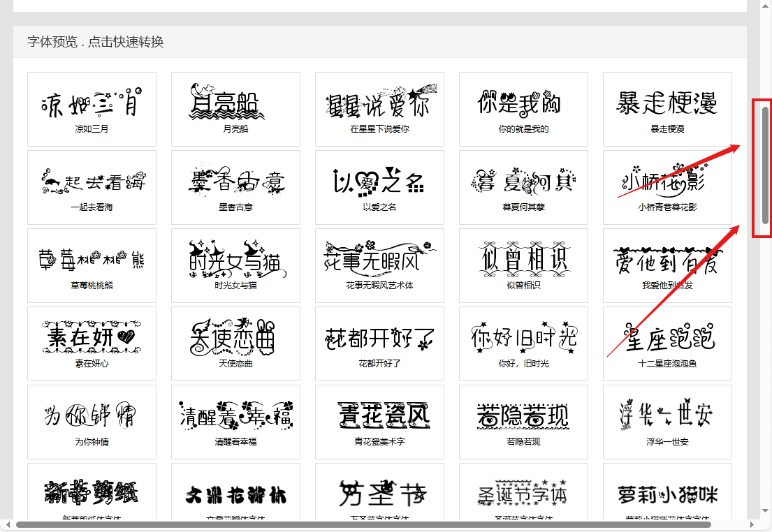
Task: Select the 为你钟情 font preview
Action: click(x=92, y=422)
